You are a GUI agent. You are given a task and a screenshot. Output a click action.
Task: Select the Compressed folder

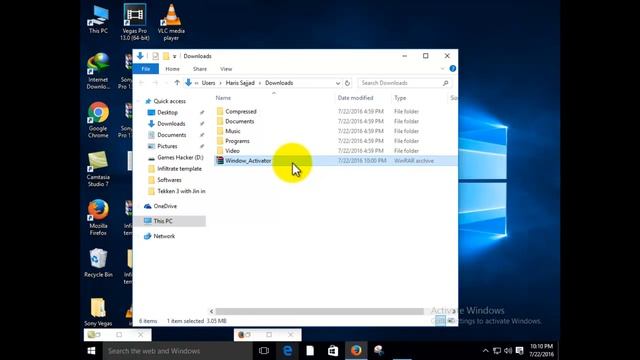[x=240, y=111]
